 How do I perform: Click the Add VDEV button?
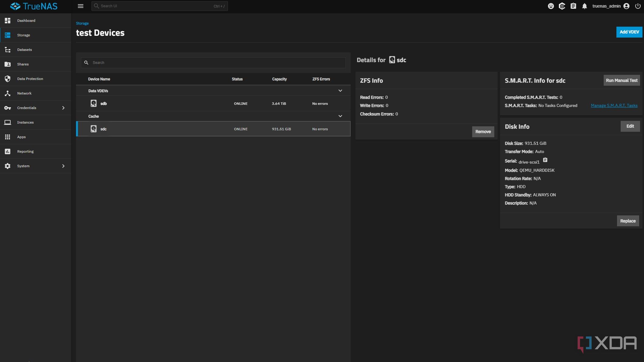pyautogui.click(x=629, y=32)
